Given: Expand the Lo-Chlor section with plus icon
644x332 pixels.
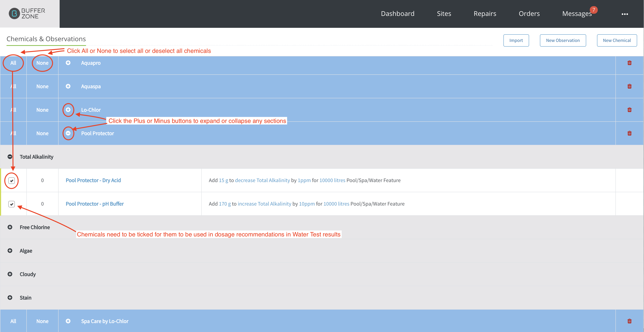Looking at the screenshot, I should [68, 110].
